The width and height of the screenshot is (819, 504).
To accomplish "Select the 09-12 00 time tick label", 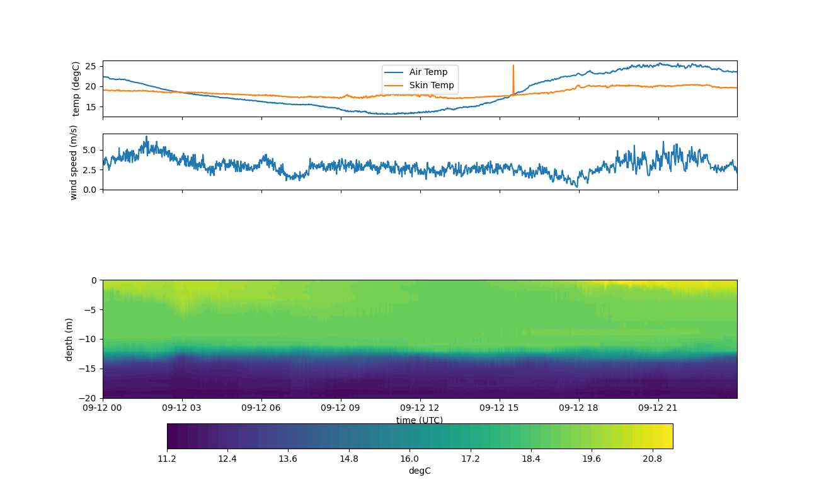I will (103, 408).
